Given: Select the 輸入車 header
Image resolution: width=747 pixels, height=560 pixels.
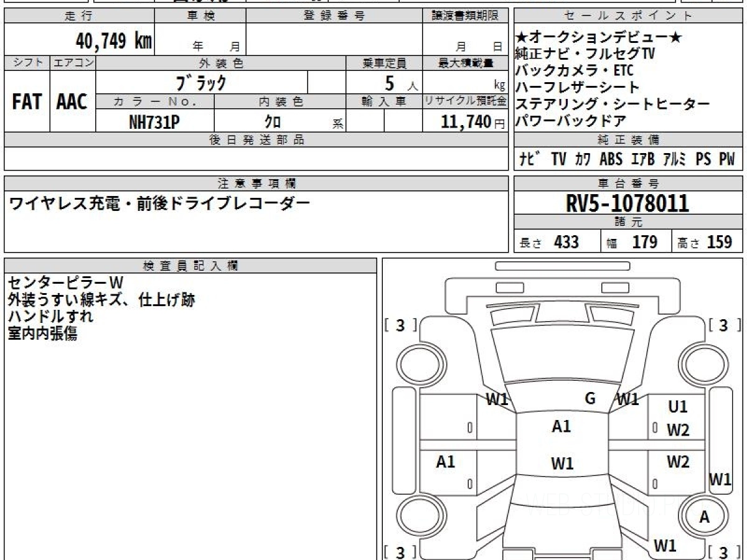Looking at the screenshot, I should click(x=384, y=101).
